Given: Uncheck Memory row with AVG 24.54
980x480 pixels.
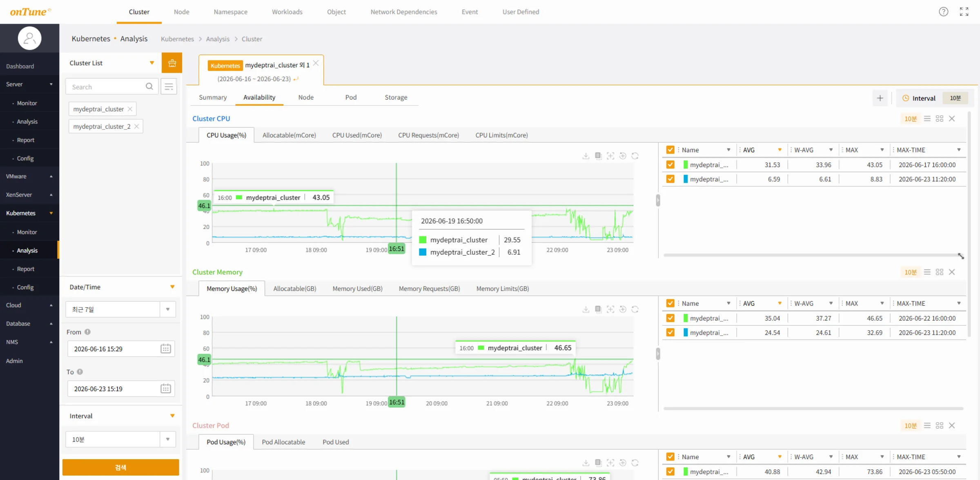Looking at the screenshot, I should pos(670,332).
